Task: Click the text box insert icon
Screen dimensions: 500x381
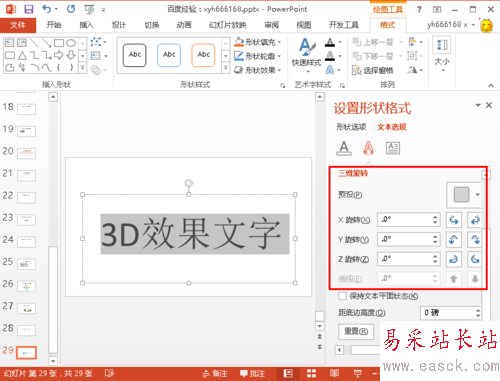Action: 96,56
